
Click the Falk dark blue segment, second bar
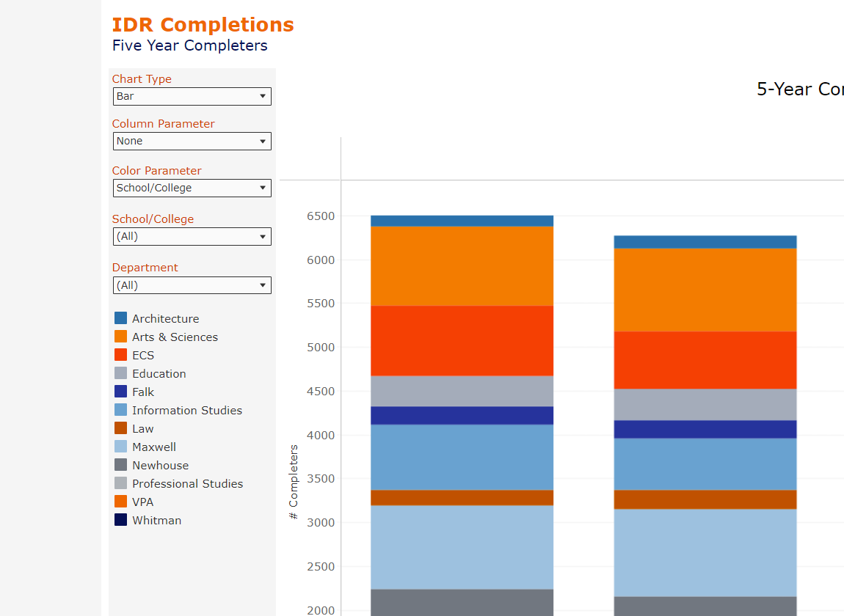[x=705, y=429]
